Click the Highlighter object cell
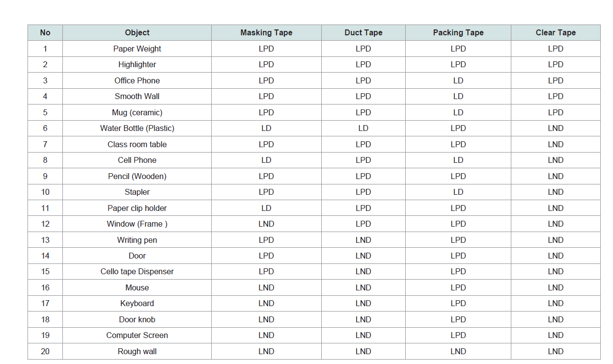Viewport: 613px width, 364px height. coord(137,65)
